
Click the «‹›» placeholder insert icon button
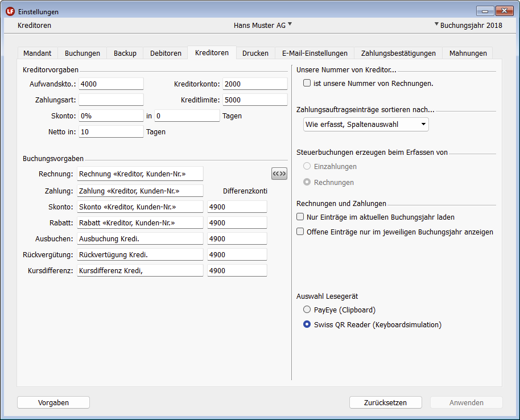pos(279,174)
